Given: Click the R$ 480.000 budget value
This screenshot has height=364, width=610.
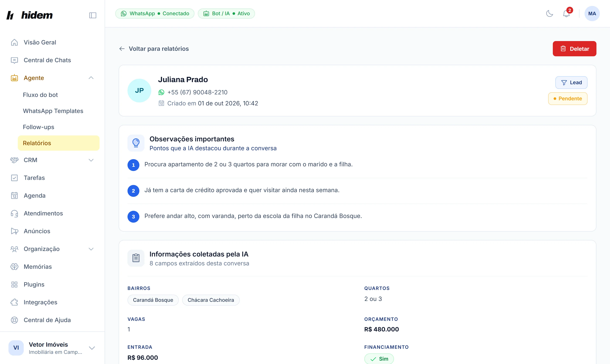Looking at the screenshot, I should [x=381, y=329].
